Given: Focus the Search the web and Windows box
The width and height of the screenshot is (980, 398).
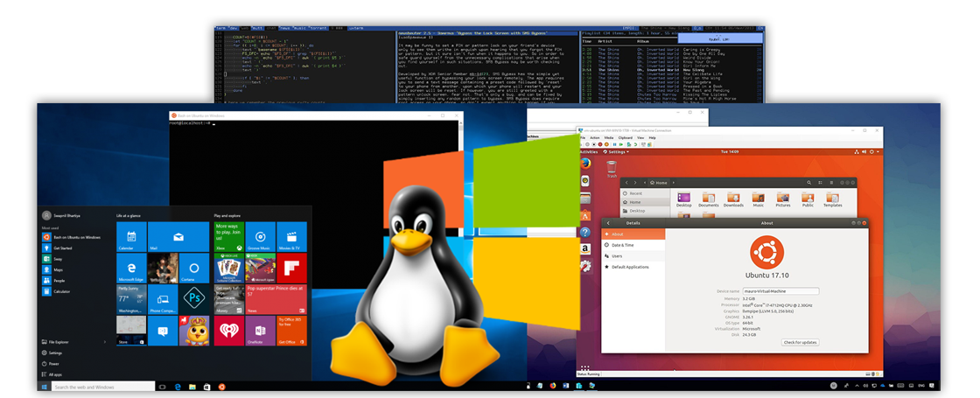Looking at the screenshot, I should 102,388.
